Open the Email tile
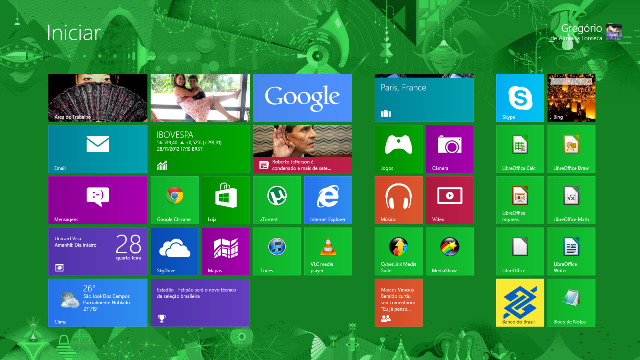The height and width of the screenshot is (360, 640). point(98,149)
